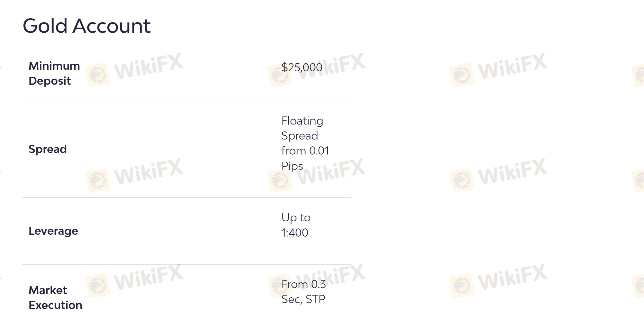
Task: Click the WikiFX logo icon behind $25,000
Action: click(x=280, y=75)
